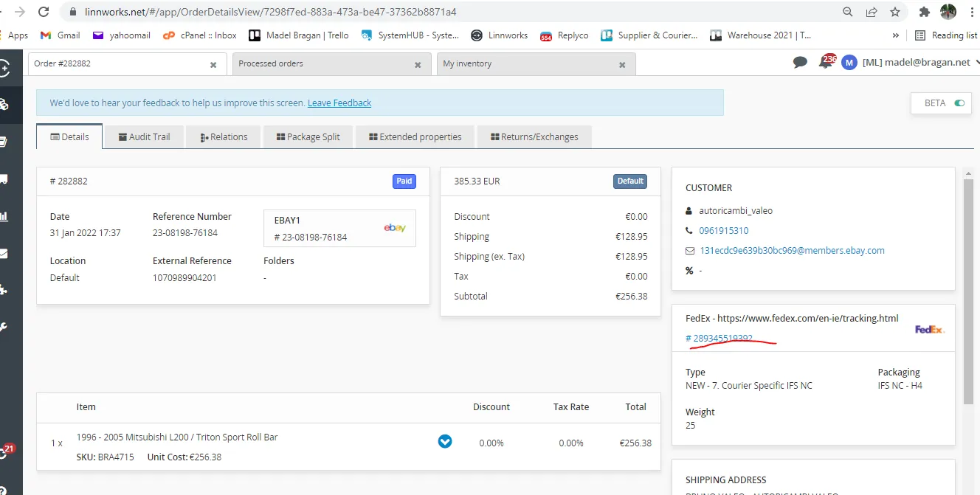Click the Linnworks sidebar plus circle icon

4,69
